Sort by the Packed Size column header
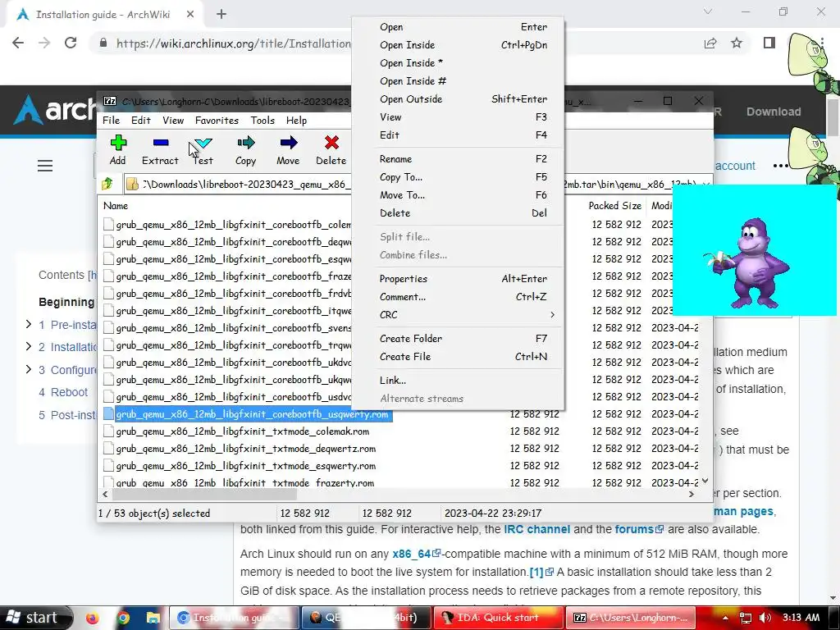The width and height of the screenshot is (840, 630). [x=614, y=206]
